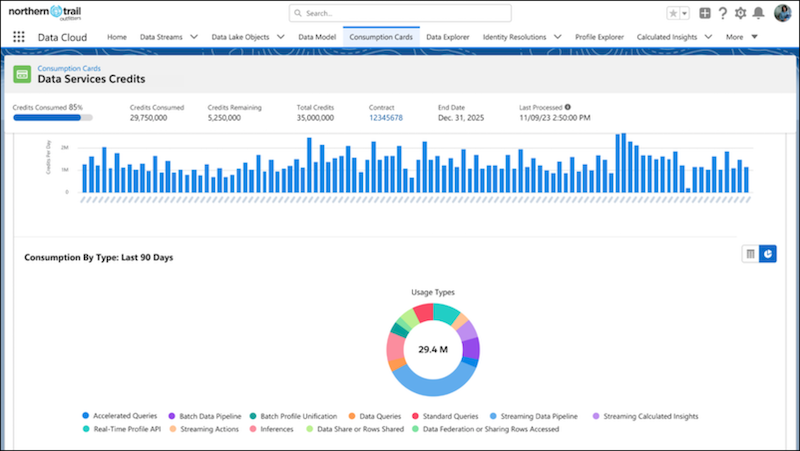The width and height of the screenshot is (800, 451).
Task: Click the global actions plus icon
Action: pyautogui.click(x=705, y=13)
